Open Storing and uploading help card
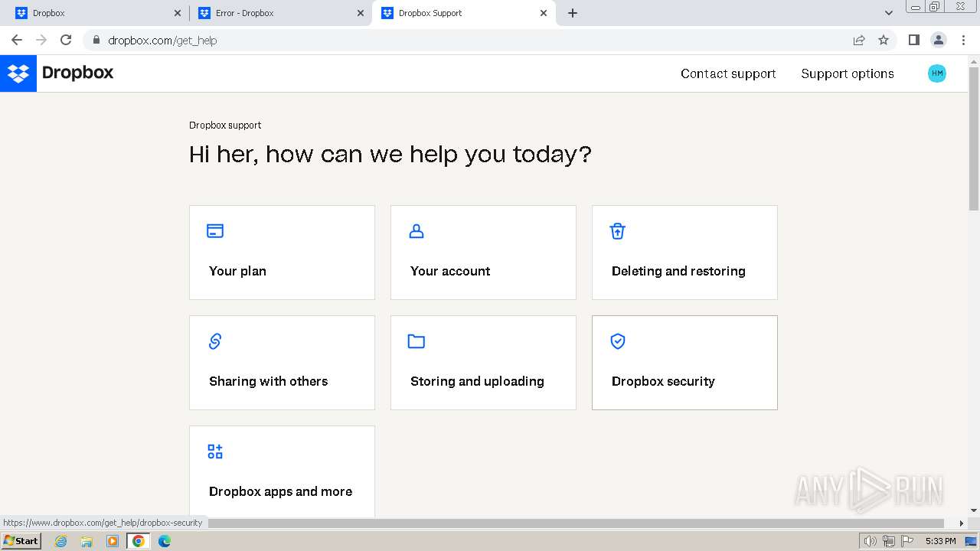 click(x=483, y=363)
